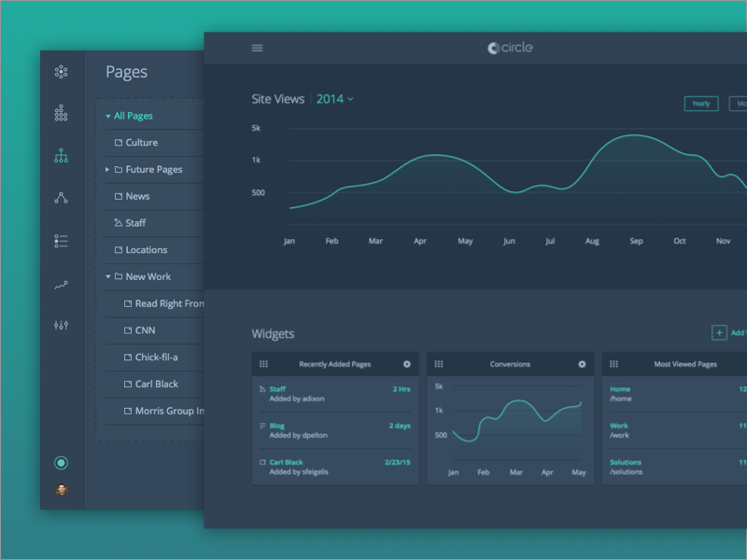Enable the Yearly view for Site Views
This screenshot has width=747, height=560.
701,104
